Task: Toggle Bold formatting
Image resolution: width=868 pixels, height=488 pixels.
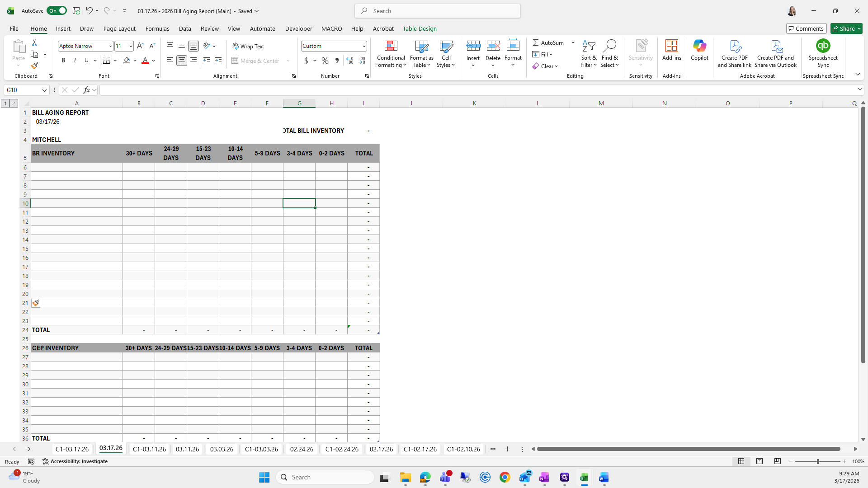Action: pos(63,61)
